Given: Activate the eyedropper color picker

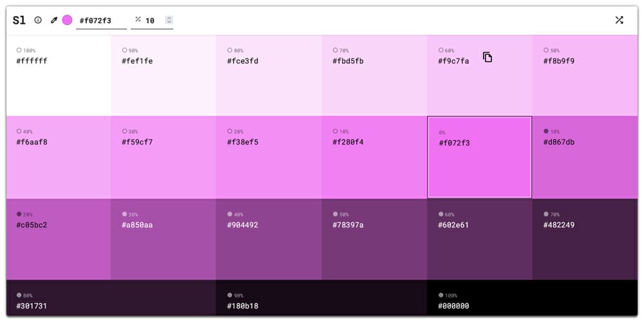Looking at the screenshot, I should click(54, 20).
